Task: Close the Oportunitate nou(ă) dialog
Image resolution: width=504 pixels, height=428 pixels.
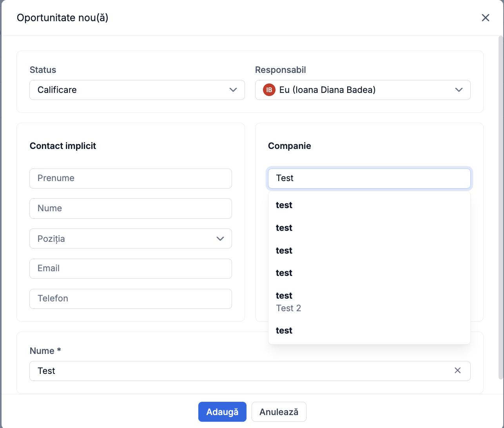Action: (485, 18)
